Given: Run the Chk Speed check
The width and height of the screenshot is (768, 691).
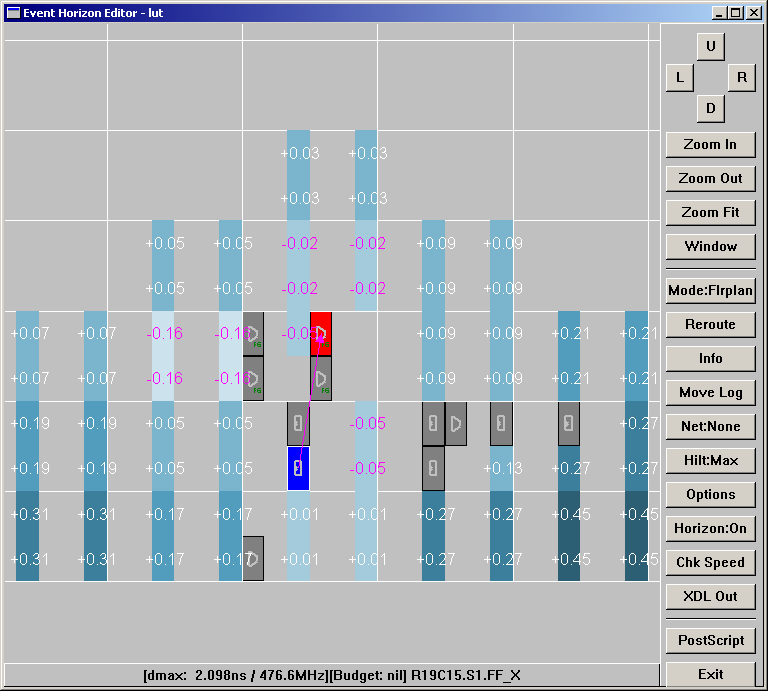Looking at the screenshot, I should pos(710,563).
